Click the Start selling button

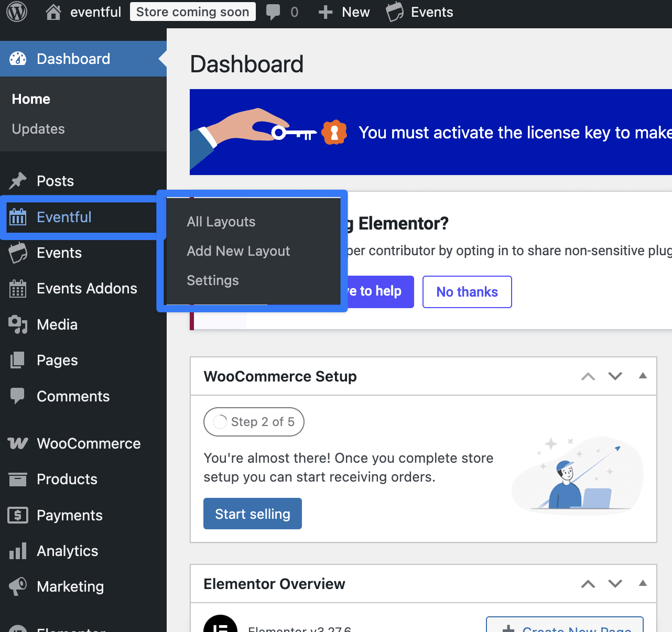click(253, 514)
